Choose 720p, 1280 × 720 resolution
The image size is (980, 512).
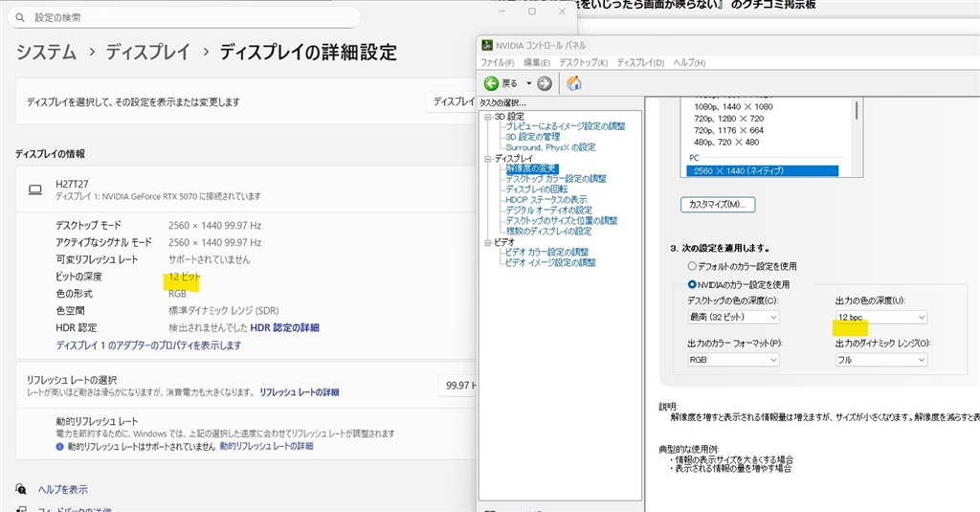(728, 119)
